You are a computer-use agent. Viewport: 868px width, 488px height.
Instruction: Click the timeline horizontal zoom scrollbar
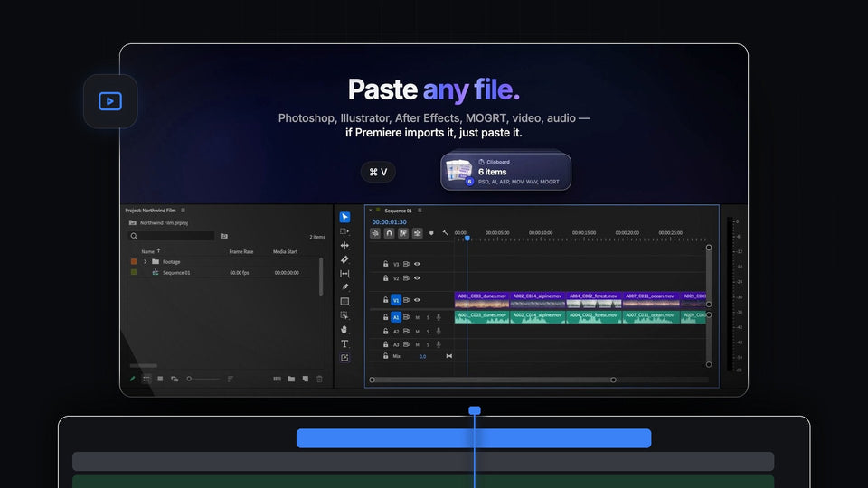click(493, 380)
